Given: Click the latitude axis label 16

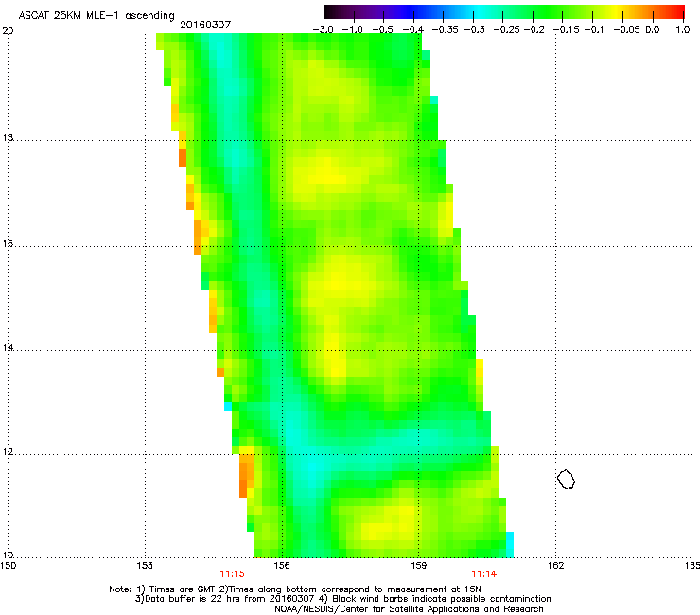Looking at the screenshot, I should pyautogui.click(x=8, y=244).
